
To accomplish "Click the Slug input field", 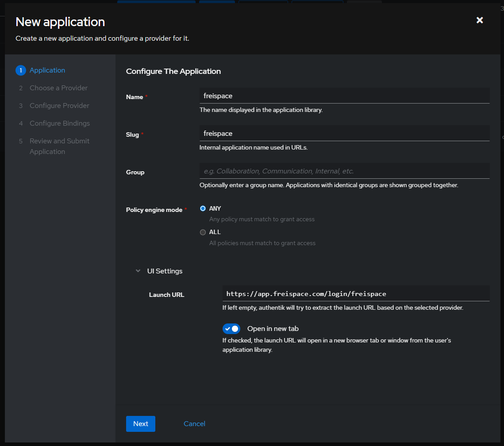I will pos(344,133).
